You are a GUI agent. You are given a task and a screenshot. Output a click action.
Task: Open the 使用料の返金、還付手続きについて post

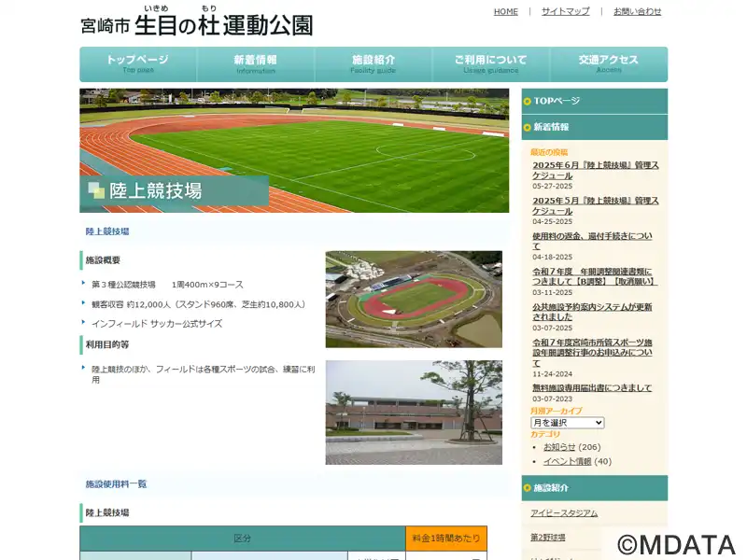tap(592, 241)
